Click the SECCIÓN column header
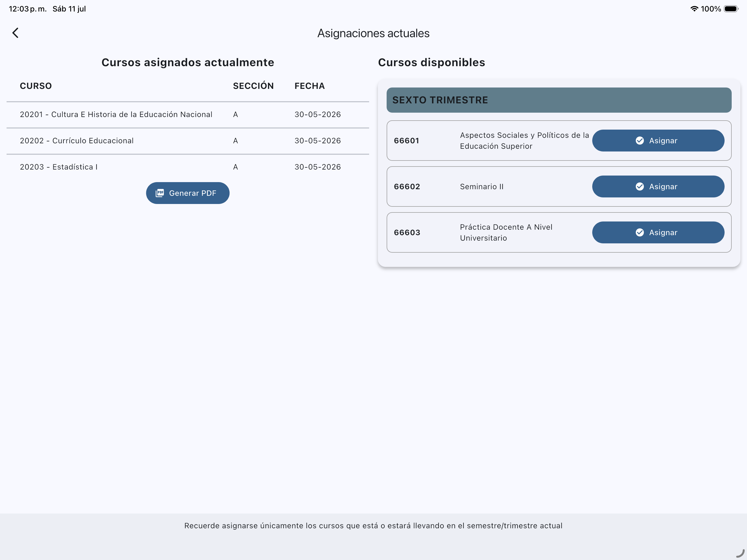 point(253,86)
